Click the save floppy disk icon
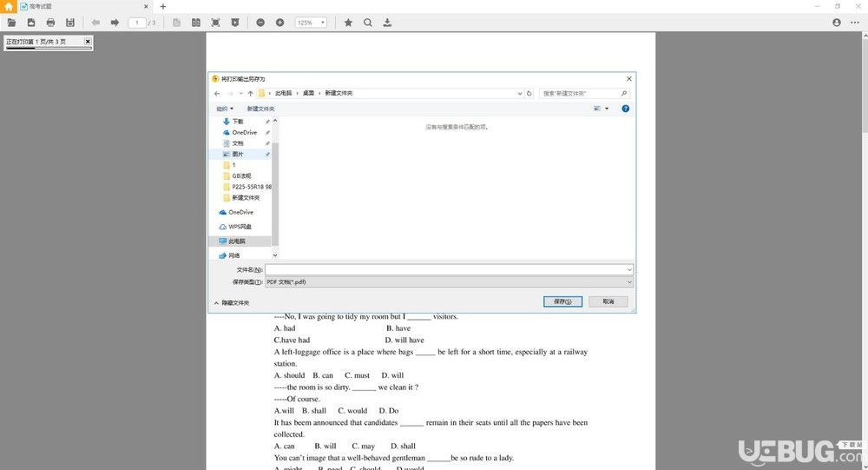Image resolution: width=868 pixels, height=470 pixels. (70, 23)
